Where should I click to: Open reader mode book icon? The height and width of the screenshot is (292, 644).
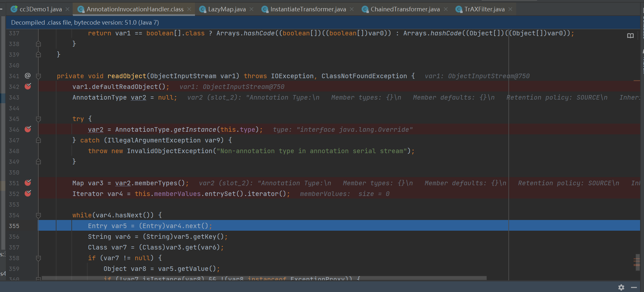click(x=630, y=36)
